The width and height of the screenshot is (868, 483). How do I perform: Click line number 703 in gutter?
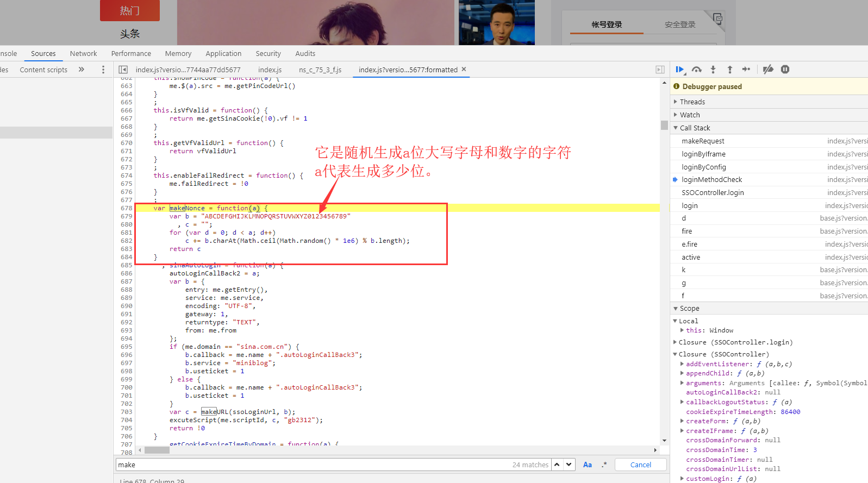click(126, 412)
